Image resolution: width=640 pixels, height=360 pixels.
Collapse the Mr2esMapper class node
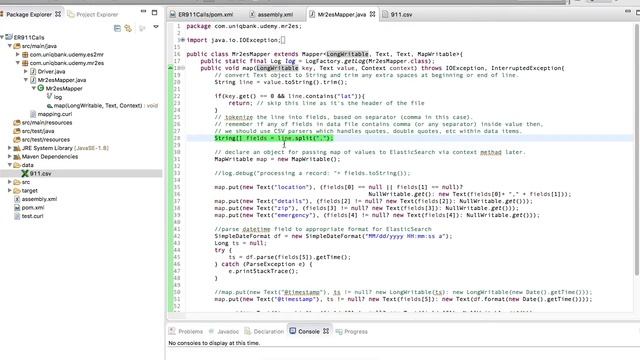pos(33,88)
